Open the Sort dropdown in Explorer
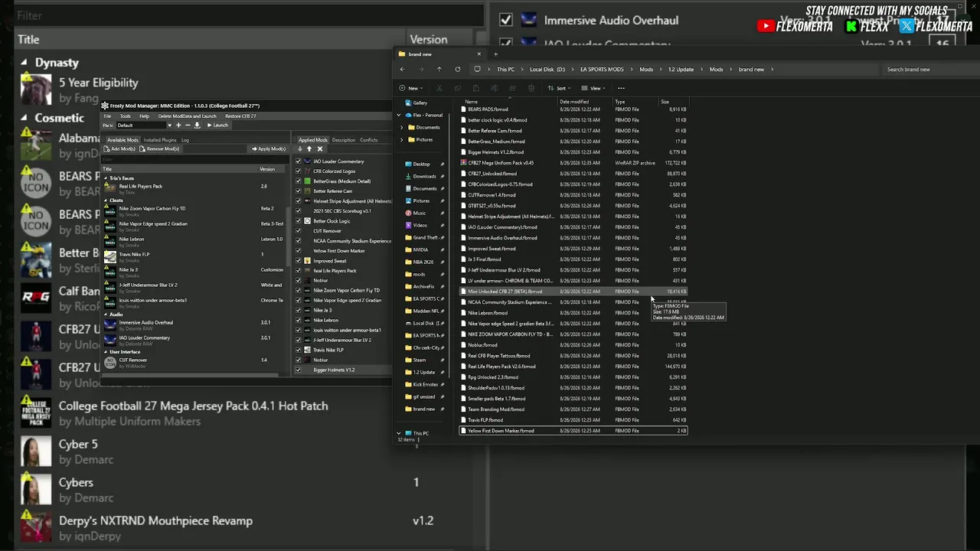The image size is (980, 551). [x=558, y=88]
